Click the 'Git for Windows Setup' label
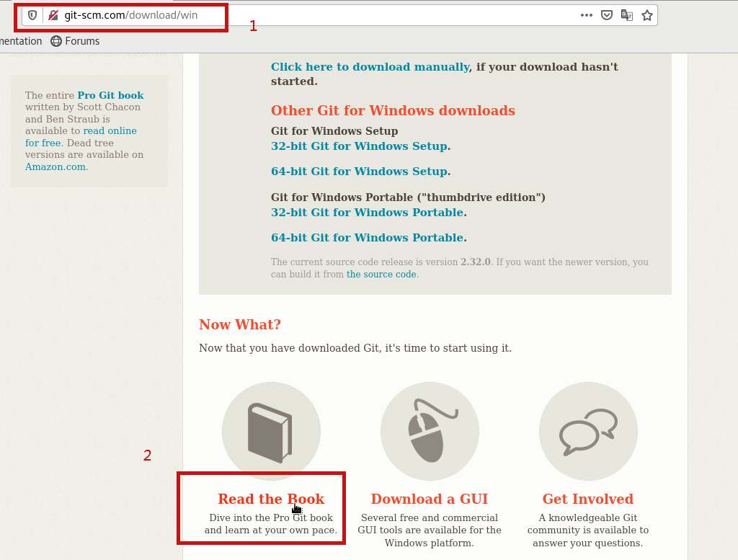 [x=334, y=131]
